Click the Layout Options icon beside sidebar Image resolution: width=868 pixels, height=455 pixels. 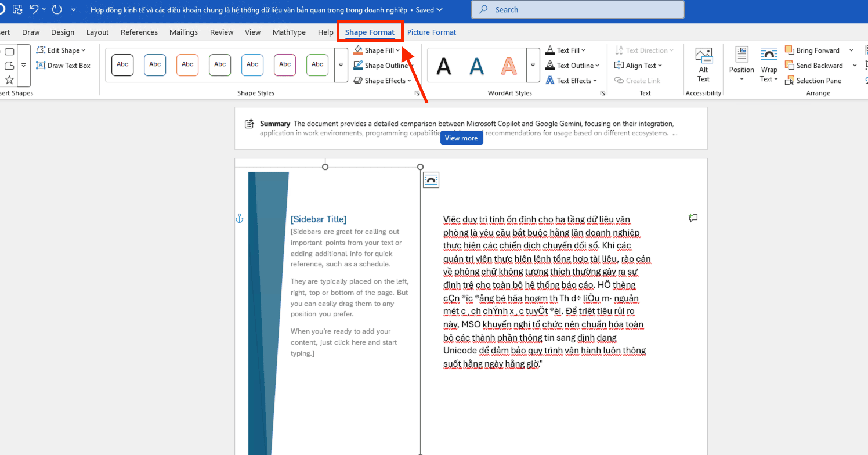(431, 180)
